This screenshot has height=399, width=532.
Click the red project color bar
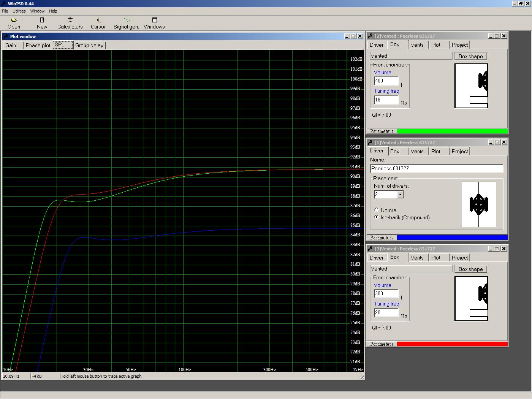tap(452, 344)
